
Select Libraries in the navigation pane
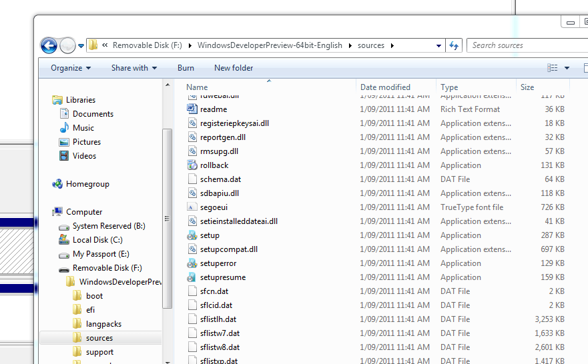tap(80, 100)
